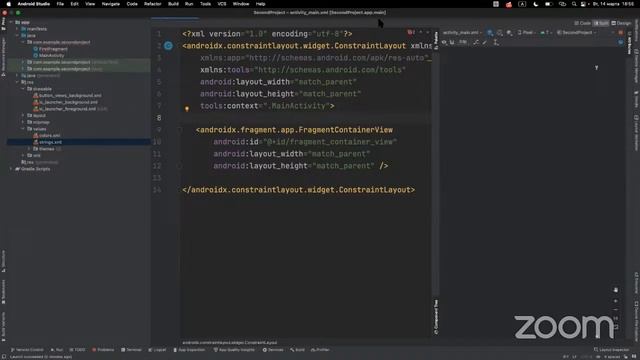This screenshot has height=360, width=640.
Task: Expand the mipmap folder
Action: click(x=23, y=122)
